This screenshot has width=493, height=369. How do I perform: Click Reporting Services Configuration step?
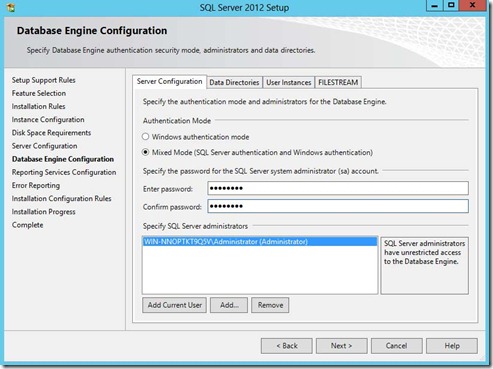64,172
